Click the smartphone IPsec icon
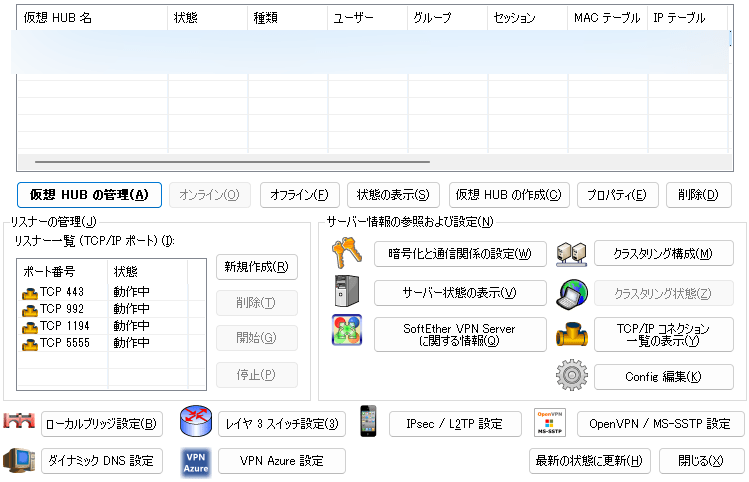The height and width of the screenshot is (482, 749). click(x=368, y=423)
